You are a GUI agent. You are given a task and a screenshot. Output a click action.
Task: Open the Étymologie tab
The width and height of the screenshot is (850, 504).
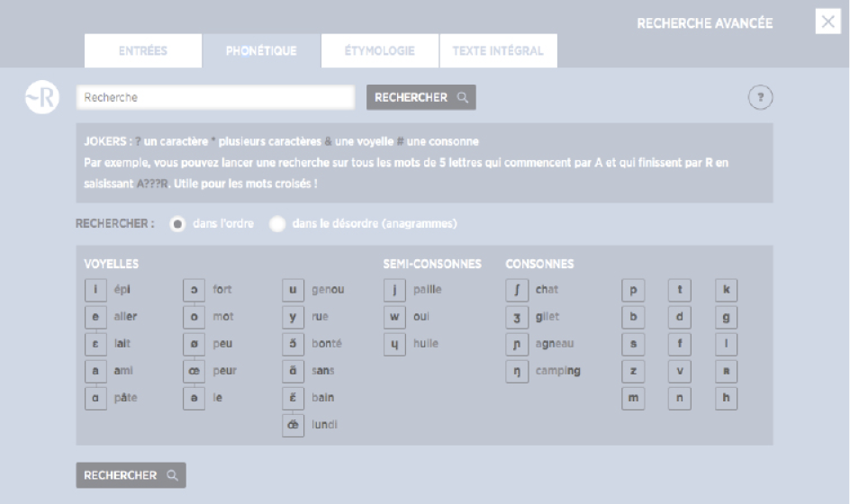click(x=379, y=51)
